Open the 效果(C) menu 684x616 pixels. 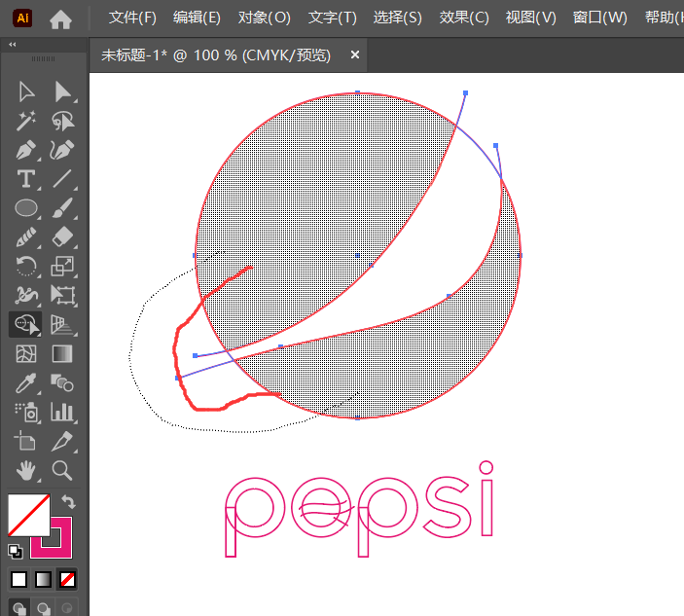pyautogui.click(x=464, y=18)
